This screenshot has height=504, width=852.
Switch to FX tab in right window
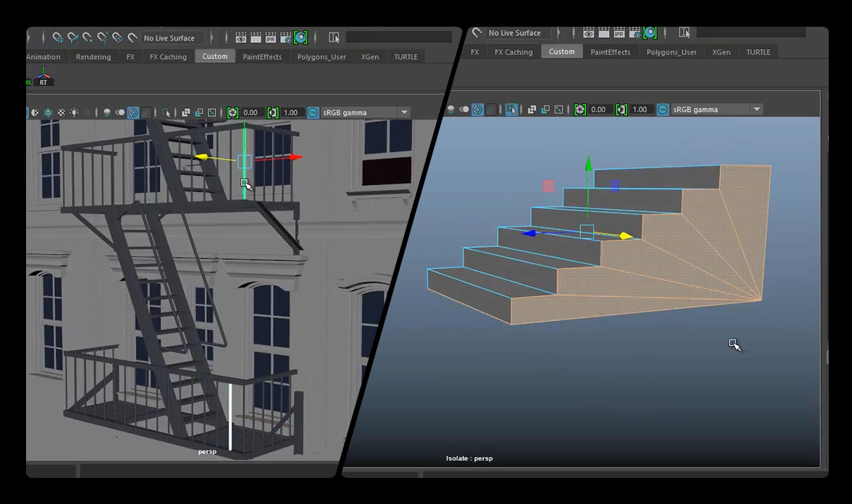click(x=475, y=52)
